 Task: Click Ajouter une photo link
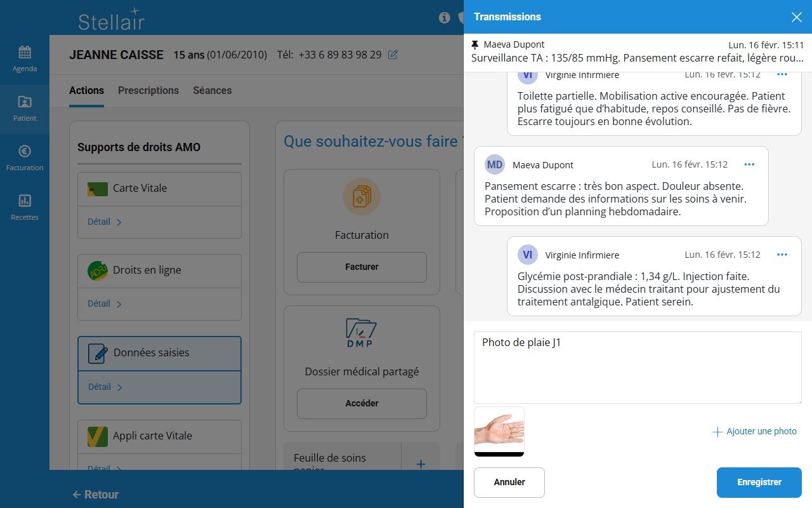[754, 431]
